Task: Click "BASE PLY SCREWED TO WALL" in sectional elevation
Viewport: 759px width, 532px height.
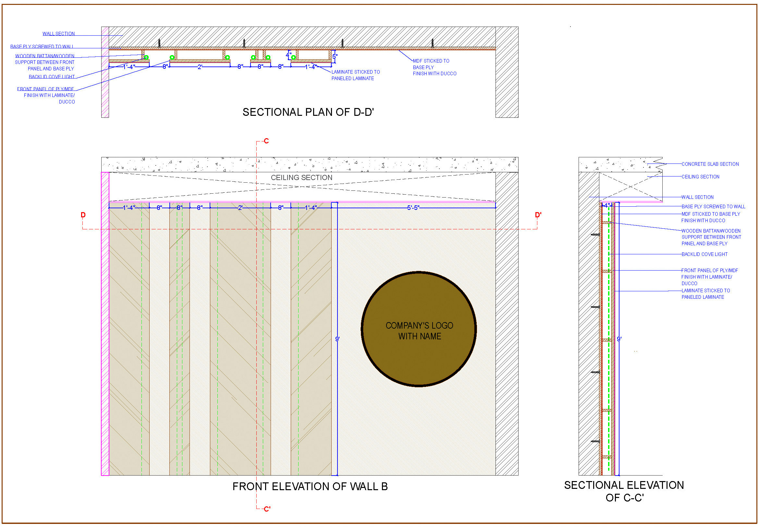Action: 713,207
